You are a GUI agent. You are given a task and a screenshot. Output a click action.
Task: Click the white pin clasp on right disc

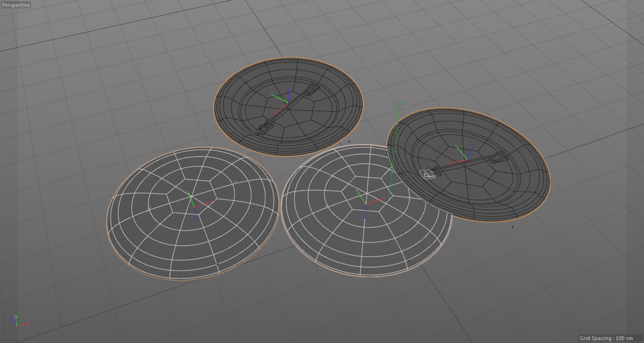click(x=428, y=174)
